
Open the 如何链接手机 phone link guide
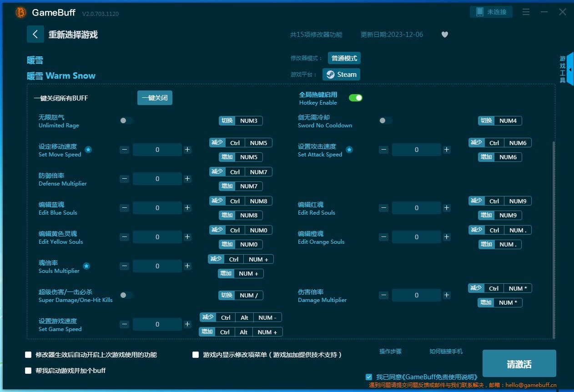(446, 352)
